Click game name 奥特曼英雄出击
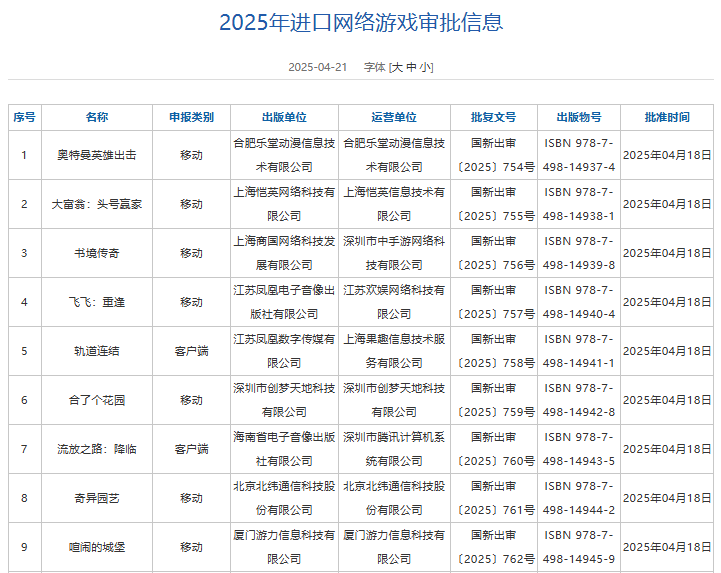 (x=97, y=155)
